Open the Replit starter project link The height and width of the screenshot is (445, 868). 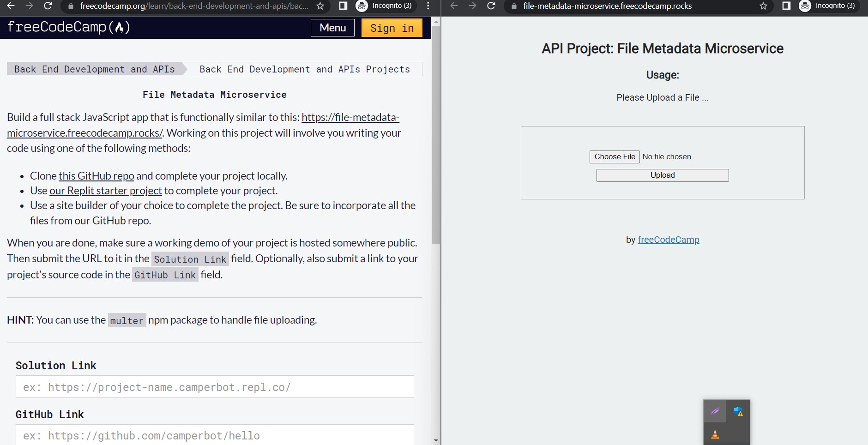click(105, 191)
